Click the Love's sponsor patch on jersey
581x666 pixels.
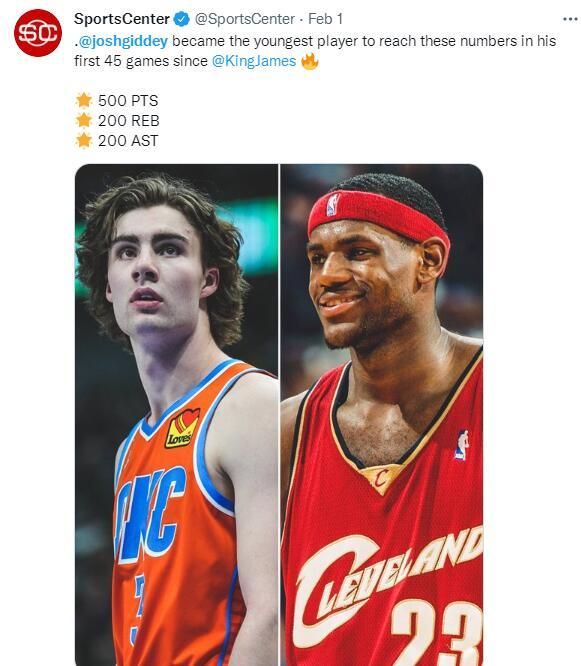182,428
